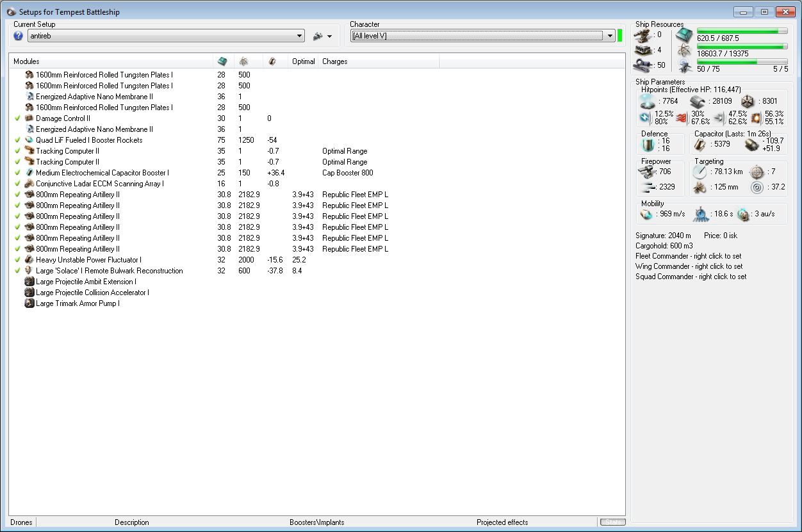Image resolution: width=802 pixels, height=532 pixels.
Task: Click the 'Cap Booster 800' charge cell
Action: click(x=348, y=173)
